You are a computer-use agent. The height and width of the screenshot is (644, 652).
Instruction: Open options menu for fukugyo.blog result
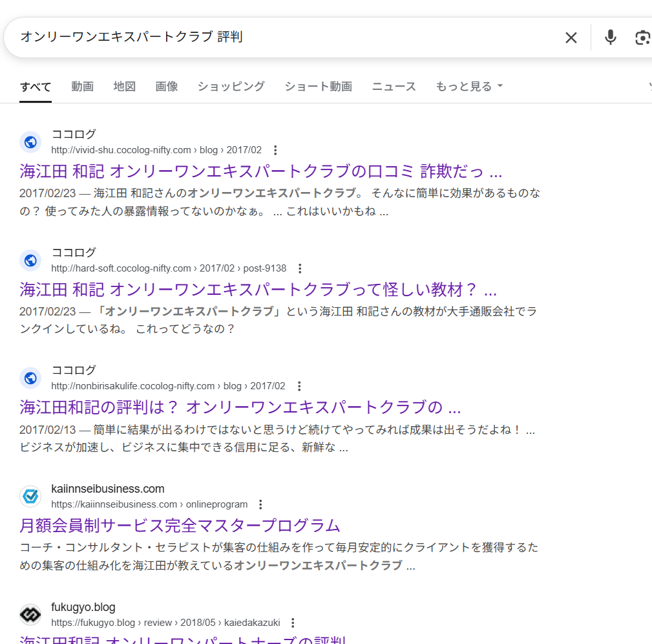tap(293, 623)
